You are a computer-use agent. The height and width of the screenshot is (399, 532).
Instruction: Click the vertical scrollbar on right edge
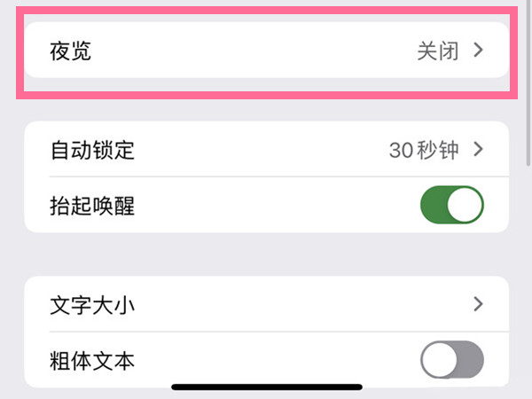(528, 83)
